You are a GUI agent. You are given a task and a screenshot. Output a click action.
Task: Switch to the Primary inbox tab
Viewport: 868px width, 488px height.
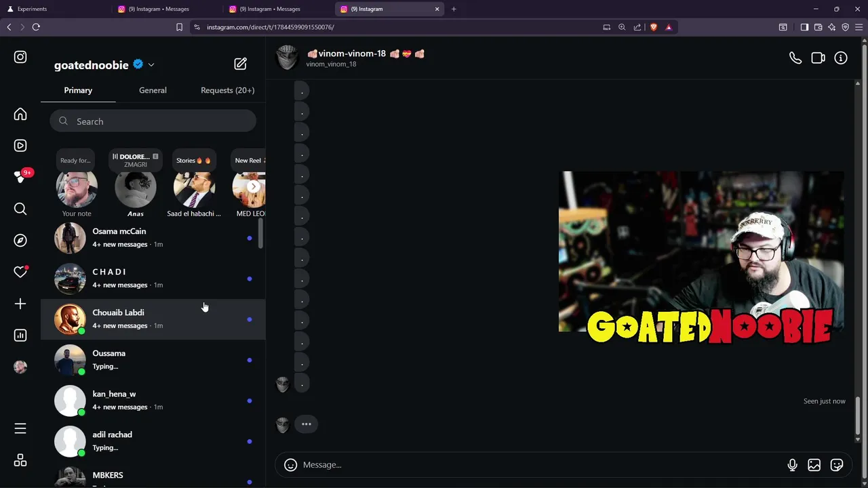tap(78, 90)
